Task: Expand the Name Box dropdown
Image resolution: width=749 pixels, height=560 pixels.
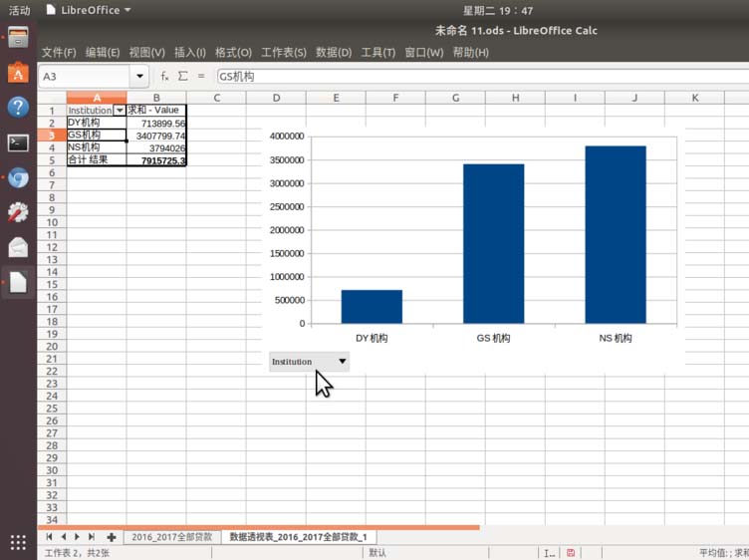Action: (139, 77)
